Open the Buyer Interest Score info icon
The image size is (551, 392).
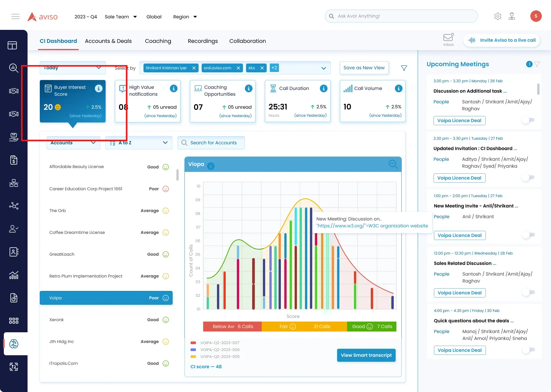coord(99,88)
